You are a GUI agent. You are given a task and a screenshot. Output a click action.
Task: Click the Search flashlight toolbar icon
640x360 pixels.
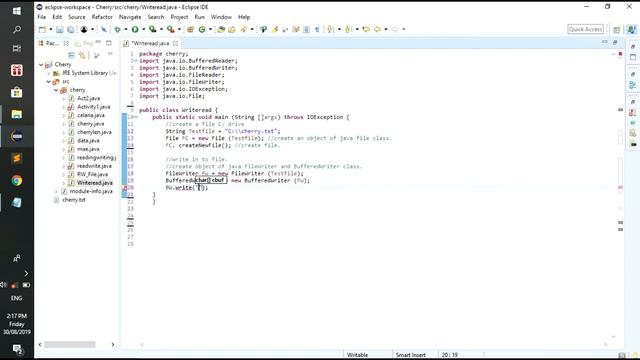pyautogui.click(x=244, y=29)
